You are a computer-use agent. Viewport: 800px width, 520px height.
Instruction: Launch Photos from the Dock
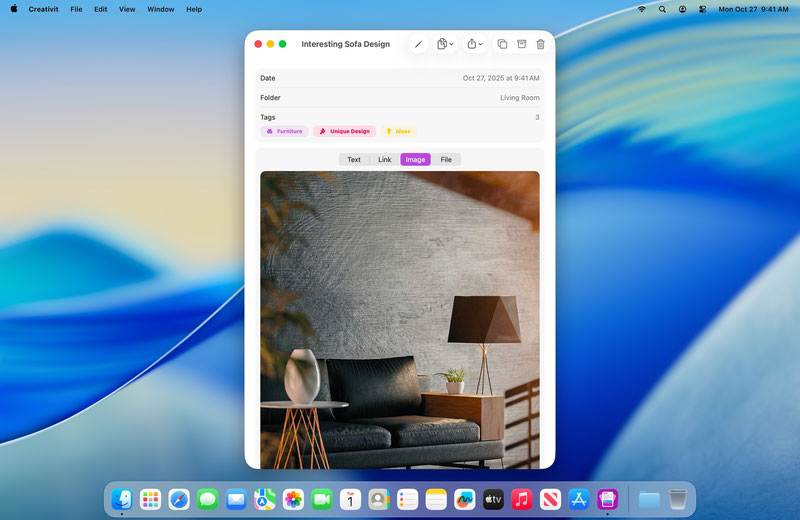tap(293, 499)
